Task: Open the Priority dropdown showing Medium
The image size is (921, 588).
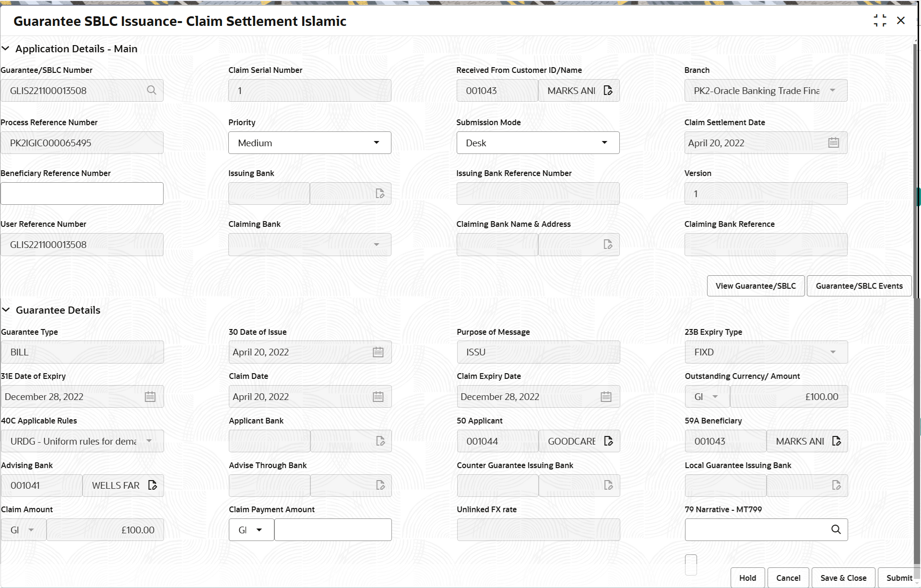Action: (x=309, y=143)
